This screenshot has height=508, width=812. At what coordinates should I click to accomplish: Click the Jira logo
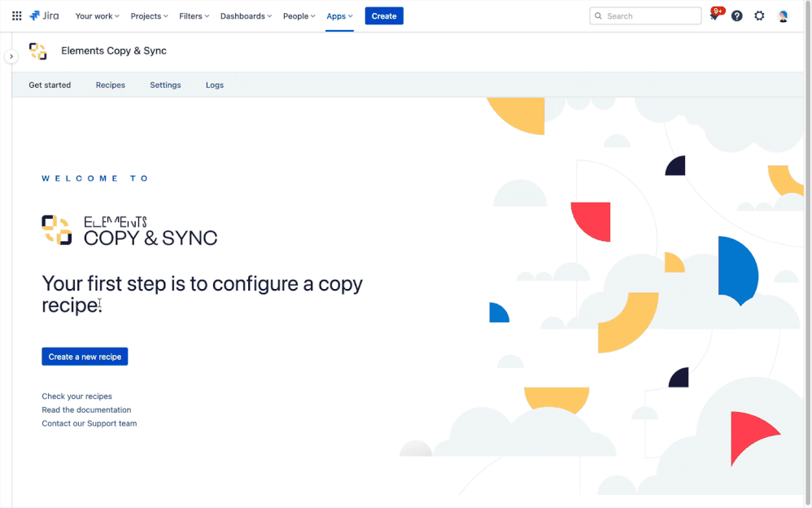(x=44, y=15)
